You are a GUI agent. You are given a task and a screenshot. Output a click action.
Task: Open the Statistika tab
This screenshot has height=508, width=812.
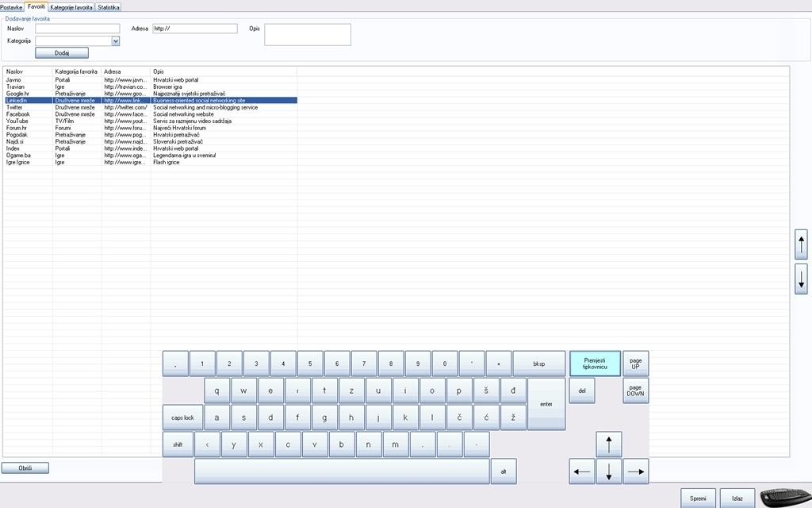109,7
